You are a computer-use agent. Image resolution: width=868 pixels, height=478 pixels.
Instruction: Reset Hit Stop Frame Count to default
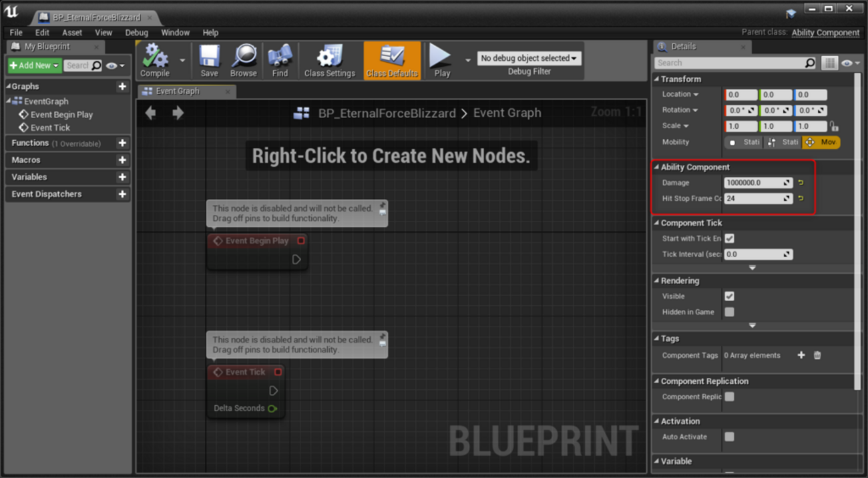[x=801, y=198]
